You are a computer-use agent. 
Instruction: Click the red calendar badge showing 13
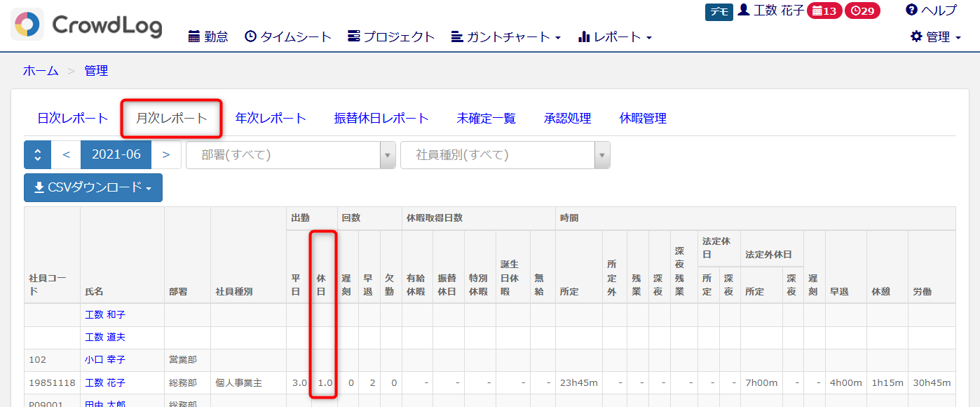point(824,11)
